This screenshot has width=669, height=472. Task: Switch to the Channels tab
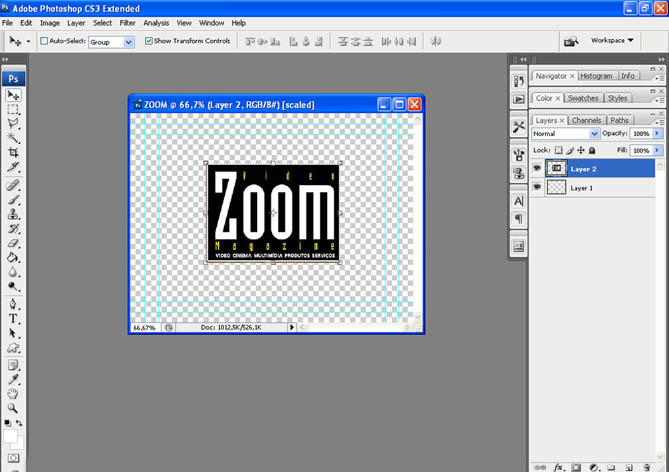[586, 120]
